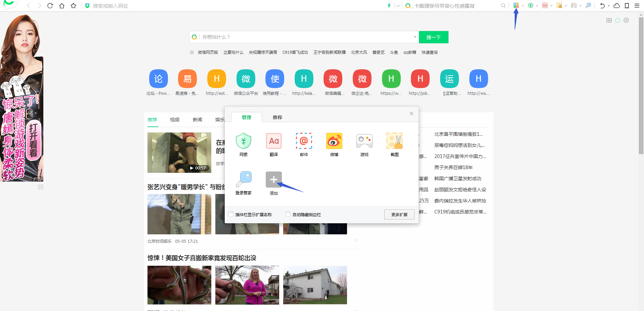The width and height of the screenshot is (644, 311).
Task: Switch to 视频 news tab
Action: (175, 120)
